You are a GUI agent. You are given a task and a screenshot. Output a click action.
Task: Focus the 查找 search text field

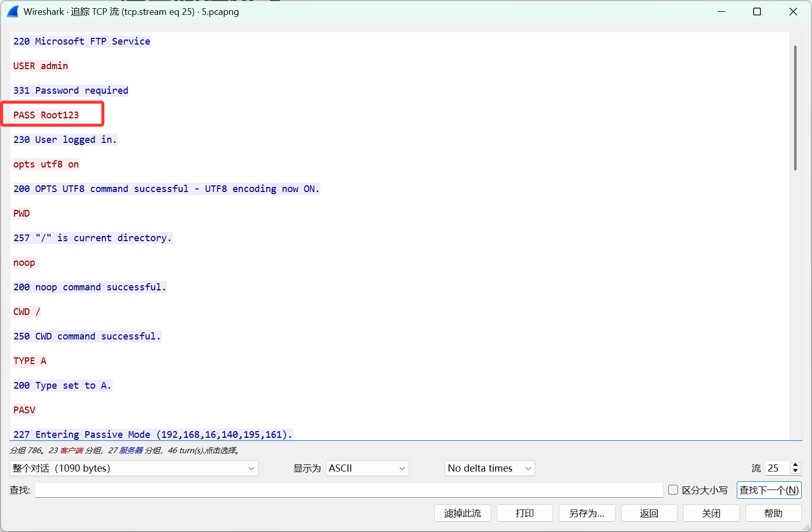[x=348, y=490]
